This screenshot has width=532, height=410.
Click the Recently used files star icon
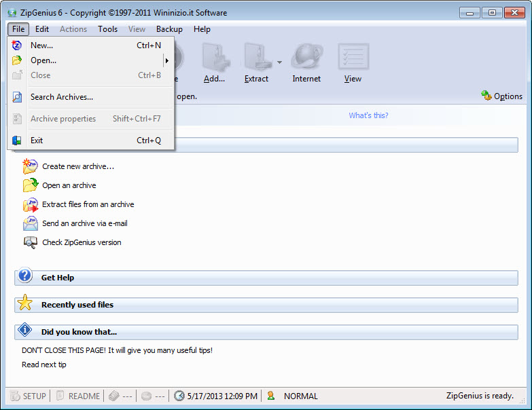24,303
